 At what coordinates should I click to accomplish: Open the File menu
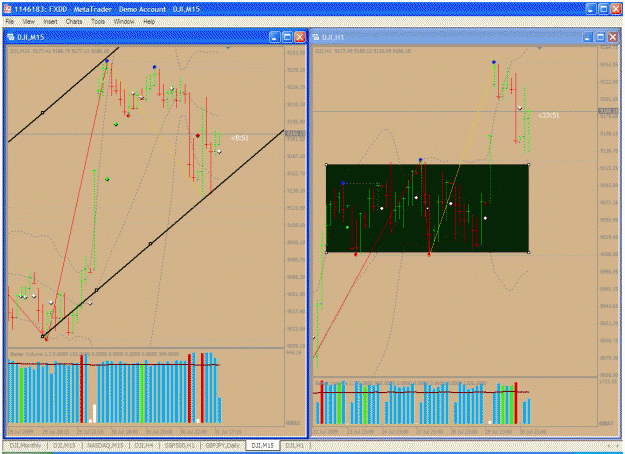(10, 22)
